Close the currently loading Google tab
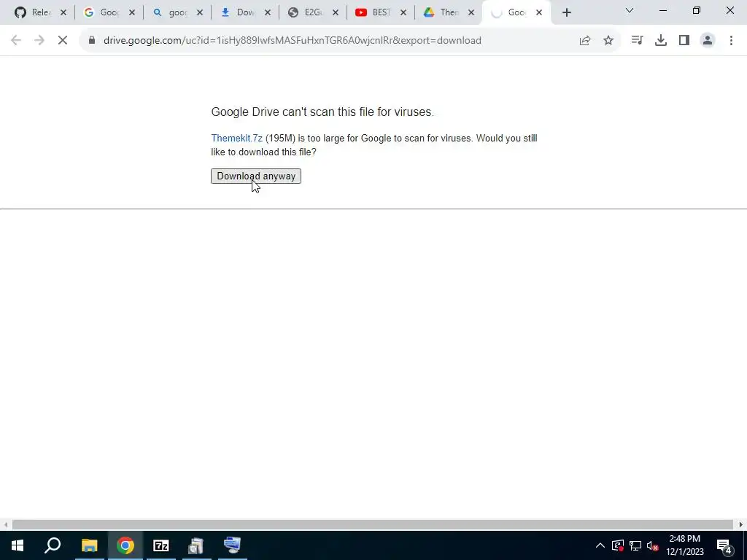 coord(539,12)
